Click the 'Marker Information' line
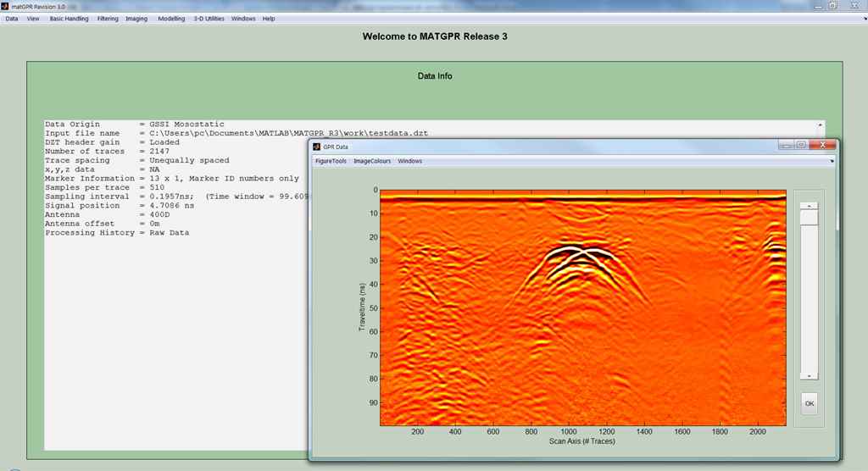 click(171, 179)
